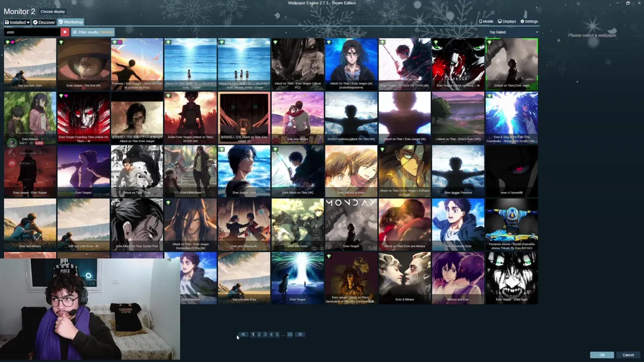Select 'Eren Yeager!' purple sky wallpaper
Viewport: 644px width, 362px height.
pyautogui.click(x=84, y=171)
